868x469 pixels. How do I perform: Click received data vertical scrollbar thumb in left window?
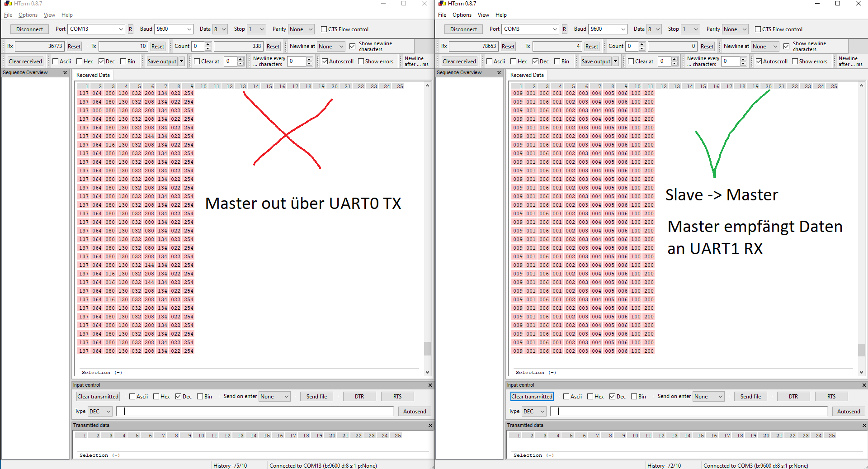pos(427,349)
